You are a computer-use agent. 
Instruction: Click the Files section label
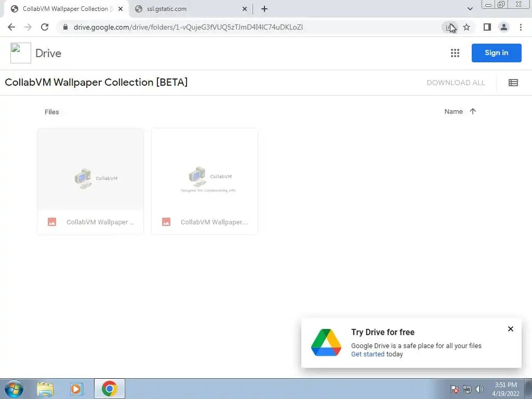[51, 112]
